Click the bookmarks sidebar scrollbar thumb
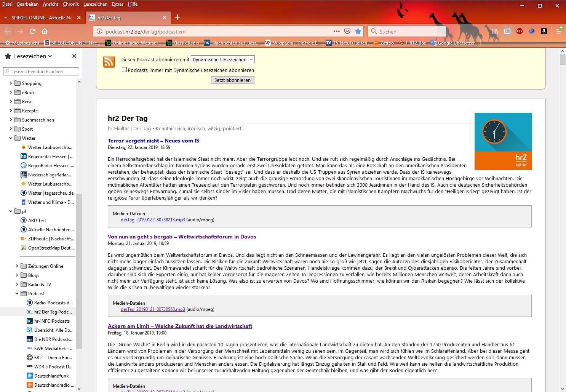 tap(79, 271)
